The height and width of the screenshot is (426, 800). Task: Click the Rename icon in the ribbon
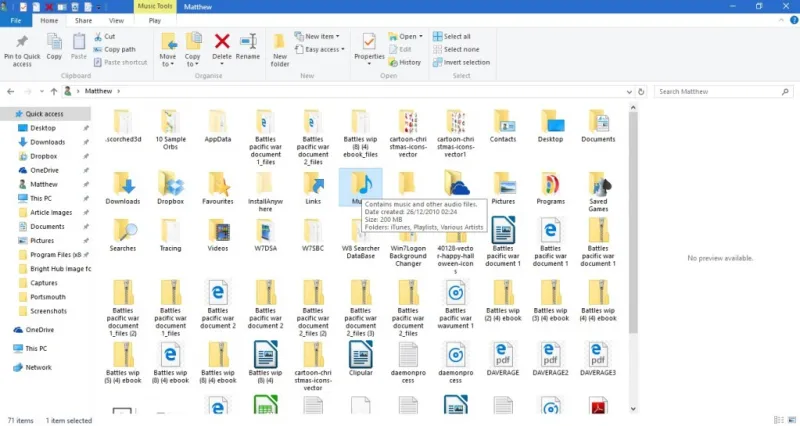[247, 46]
